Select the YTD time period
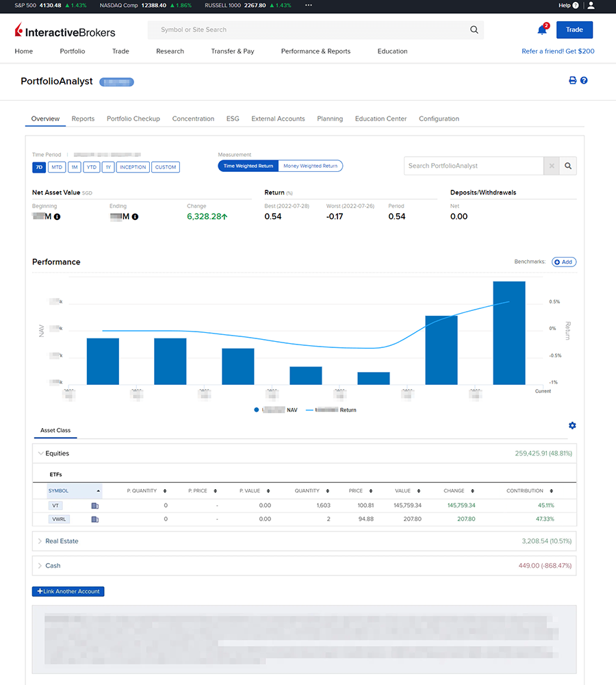Screen dimensions: 616x685 tap(91, 167)
